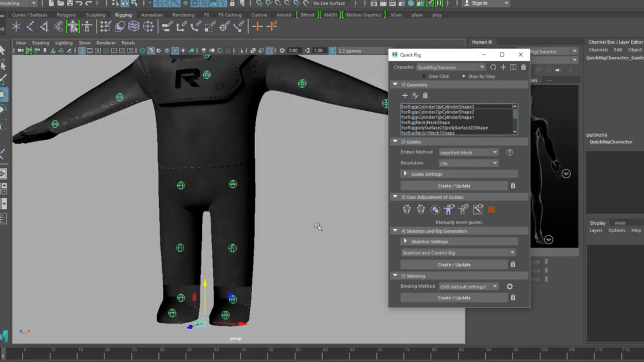
Task: Delete the Quick Rig character
Action: coord(524,67)
